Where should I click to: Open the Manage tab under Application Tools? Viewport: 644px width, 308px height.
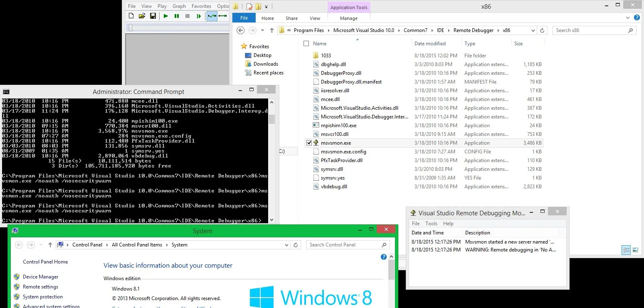click(x=348, y=18)
